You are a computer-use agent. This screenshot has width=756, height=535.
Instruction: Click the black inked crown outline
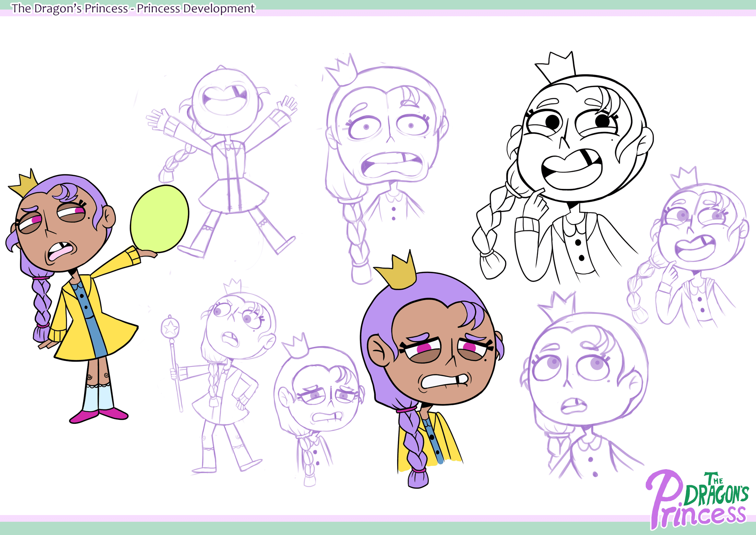pos(557,68)
